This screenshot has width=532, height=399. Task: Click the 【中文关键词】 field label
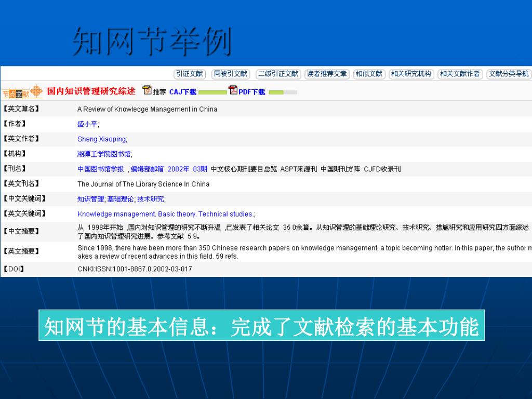point(25,199)
